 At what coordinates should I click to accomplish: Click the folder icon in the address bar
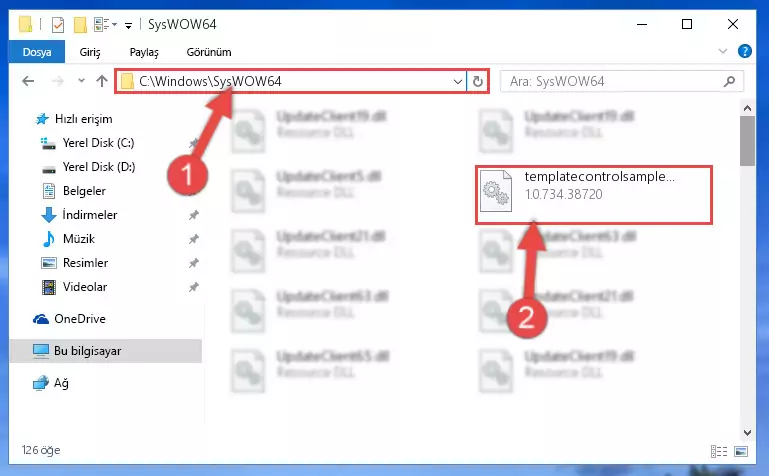[x=127, y=81]
